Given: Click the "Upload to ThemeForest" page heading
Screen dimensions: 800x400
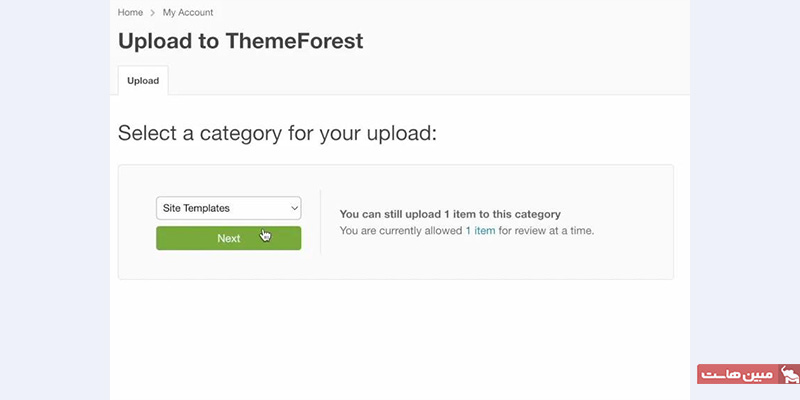Looking at the screenshot, I should tap(240, 41).
